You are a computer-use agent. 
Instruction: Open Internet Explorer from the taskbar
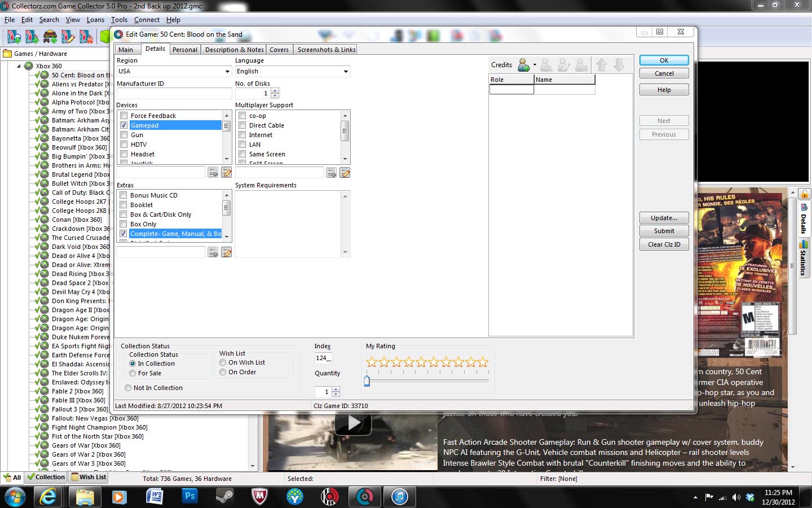[x=48, y=497]
